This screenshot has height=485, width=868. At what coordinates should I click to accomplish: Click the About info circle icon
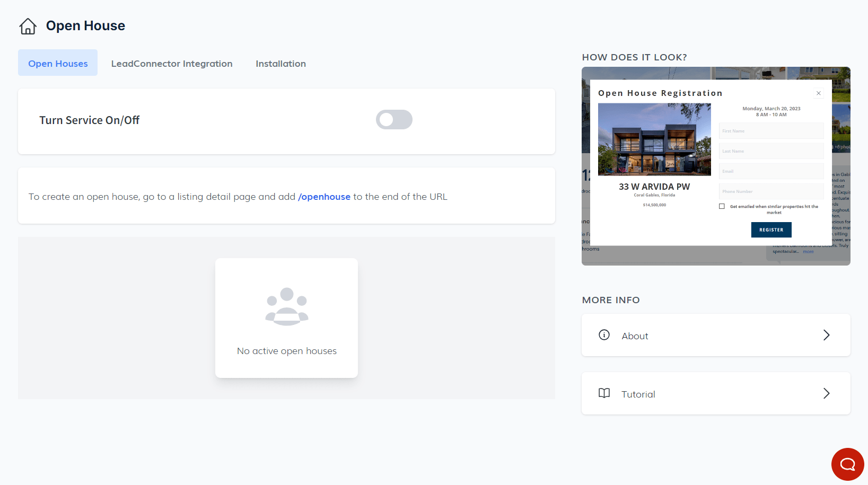point(604,335)
